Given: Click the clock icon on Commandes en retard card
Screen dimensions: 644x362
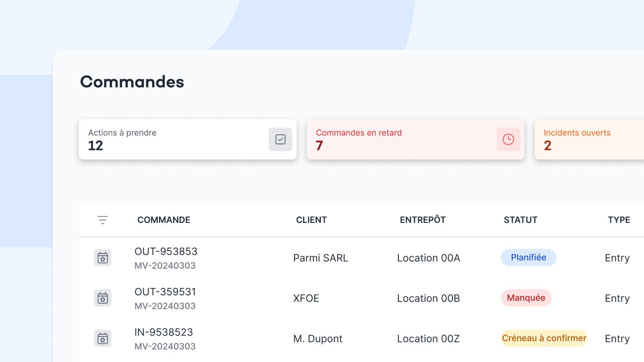Looking at the screenshot, I should [508, 139].
